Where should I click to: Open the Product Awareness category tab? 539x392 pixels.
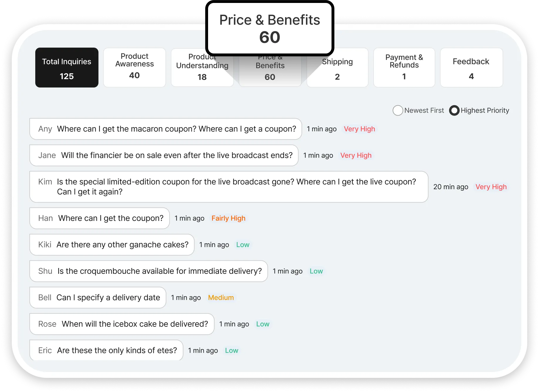135,68
